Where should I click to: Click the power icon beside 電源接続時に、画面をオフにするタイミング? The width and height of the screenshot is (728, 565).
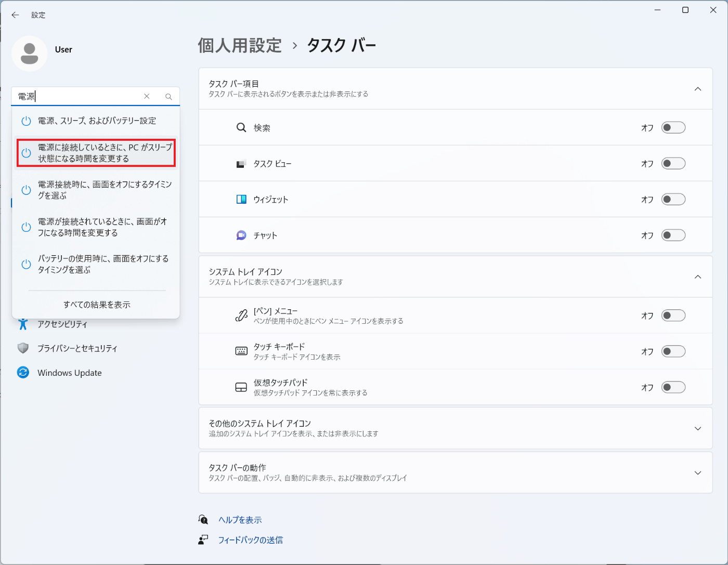pyautogui.click(x=26, y=190)
